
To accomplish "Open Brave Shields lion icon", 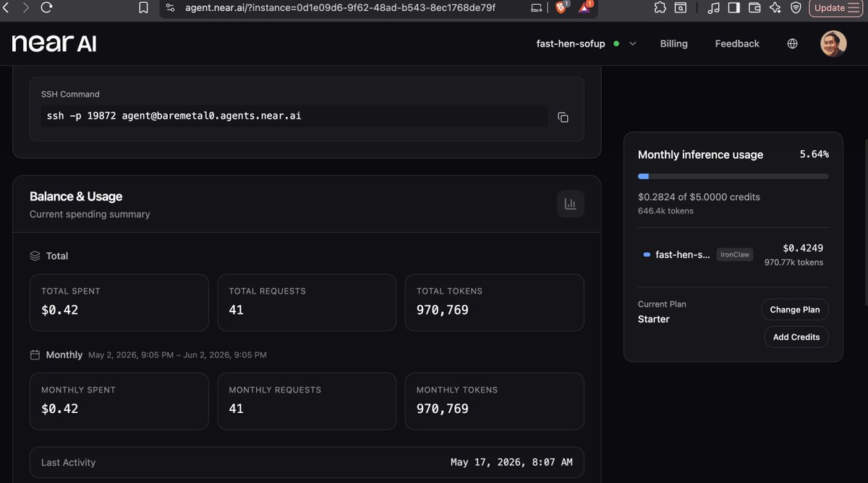I will click(561, 8).
